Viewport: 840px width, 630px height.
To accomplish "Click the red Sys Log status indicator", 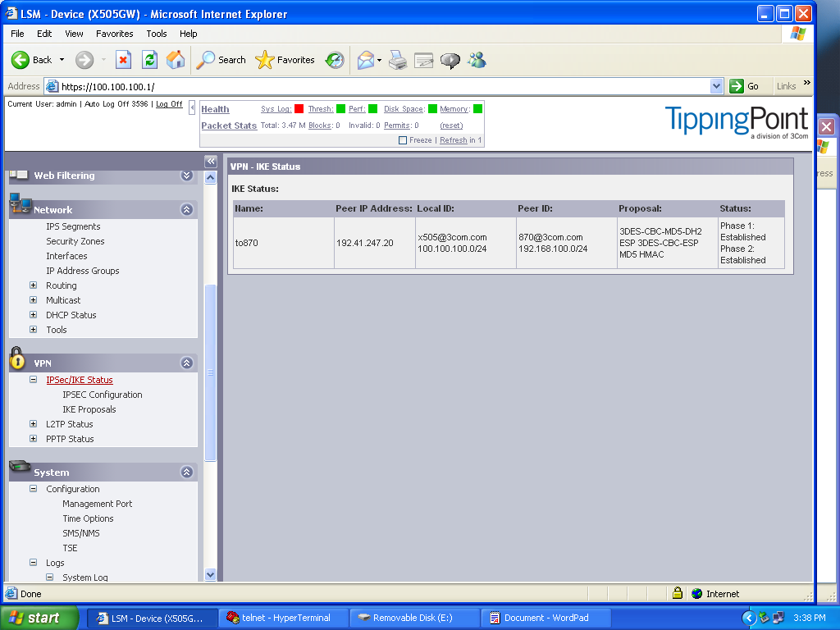I will tap(299, 109).
